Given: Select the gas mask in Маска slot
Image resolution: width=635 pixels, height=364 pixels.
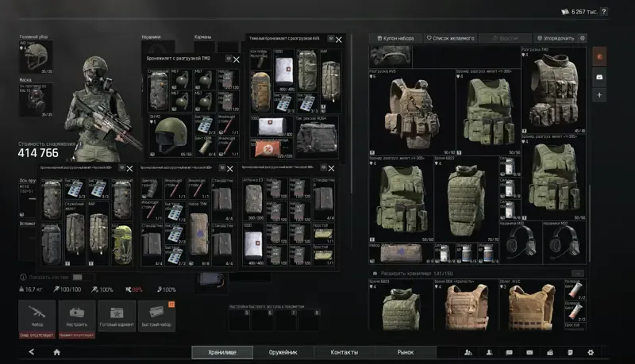Looking at the screenshot, I should (x=36, y=100).
